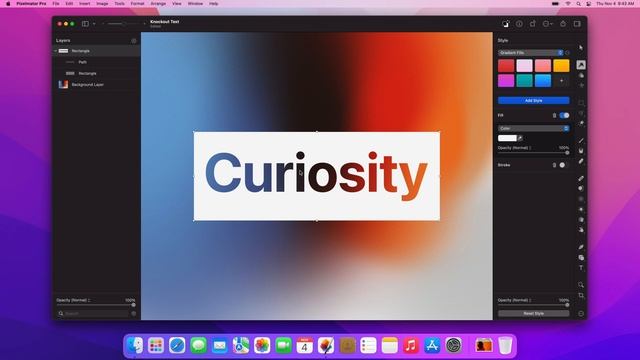Open layer Opacity blend mode popup
640x360 pixels.
[73, 300]
